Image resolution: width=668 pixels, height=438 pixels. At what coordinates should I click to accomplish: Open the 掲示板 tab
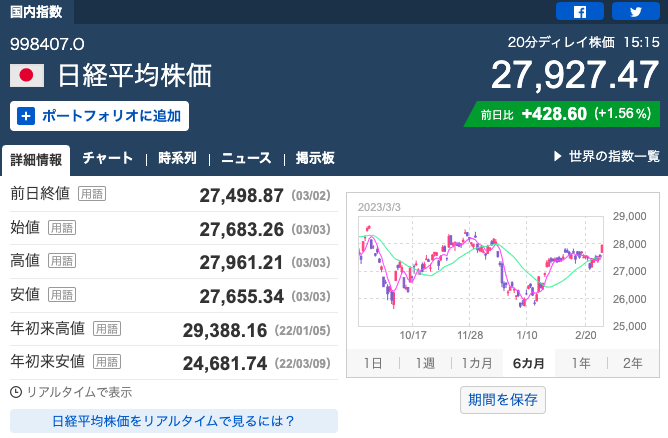314,158
